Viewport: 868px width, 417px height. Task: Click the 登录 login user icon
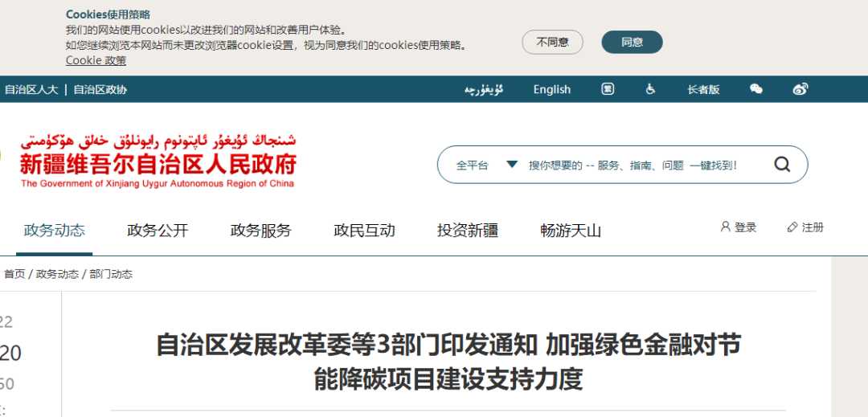(x=725, y=227)
